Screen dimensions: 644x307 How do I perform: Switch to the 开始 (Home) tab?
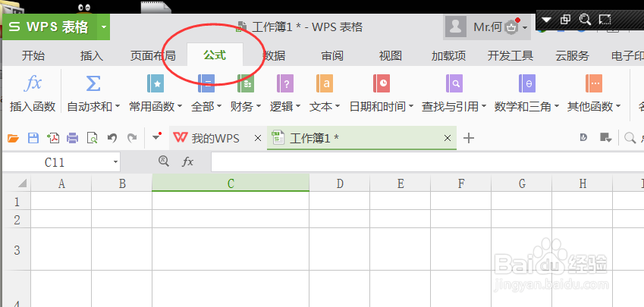pos(33,56)
